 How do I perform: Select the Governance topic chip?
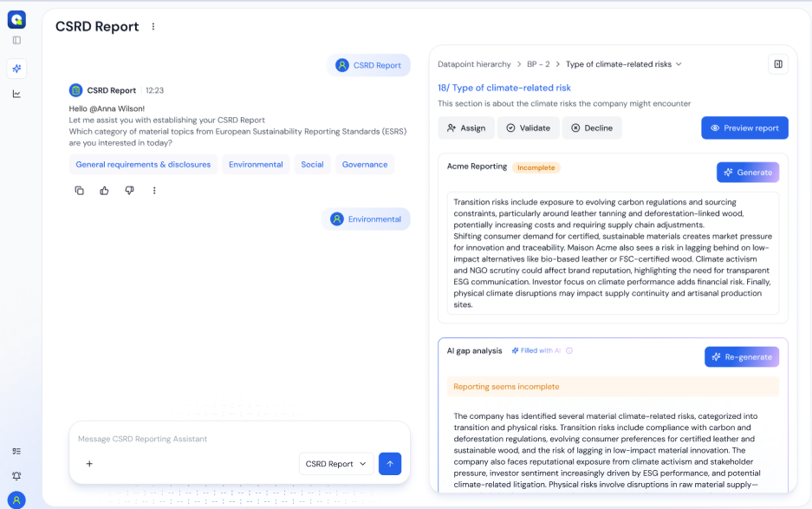364,165
